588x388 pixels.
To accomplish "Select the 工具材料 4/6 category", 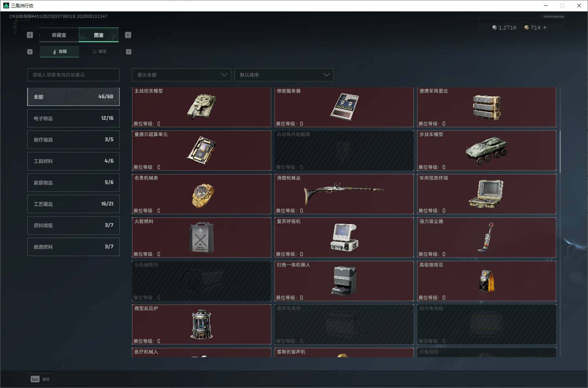I will tap(73, 161).
